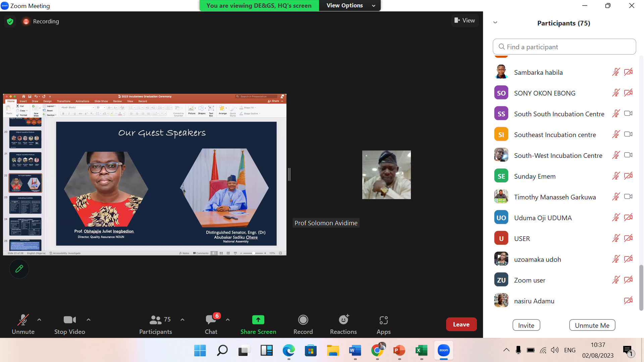Open Windows taskbar search

[222, 351]
